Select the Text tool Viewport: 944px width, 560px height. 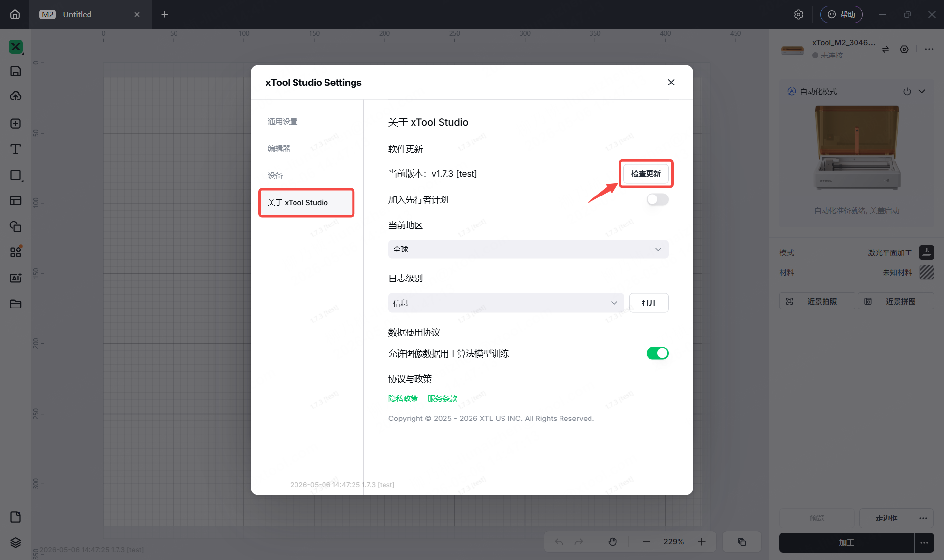(x=16, y=149)
